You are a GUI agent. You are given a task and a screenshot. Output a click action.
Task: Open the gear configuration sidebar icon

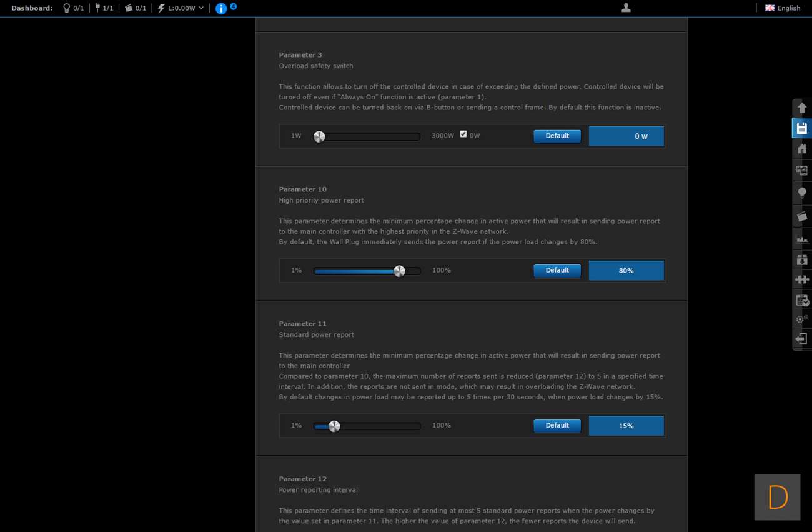[801, 319]
